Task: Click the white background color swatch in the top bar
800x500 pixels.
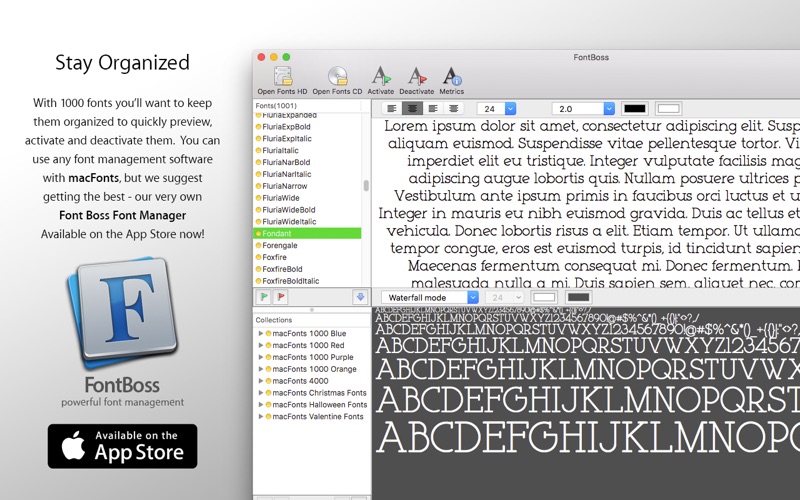Action: click(x=668, y=109)
